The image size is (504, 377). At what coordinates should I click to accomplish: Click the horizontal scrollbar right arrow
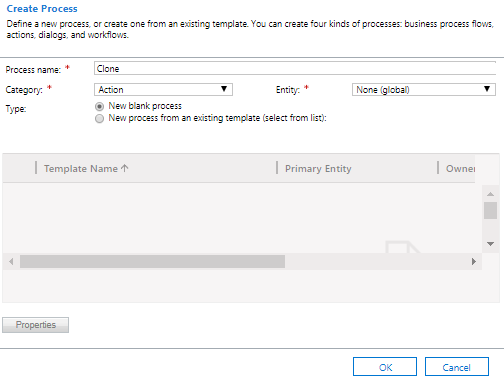click(x=474, y=262)
